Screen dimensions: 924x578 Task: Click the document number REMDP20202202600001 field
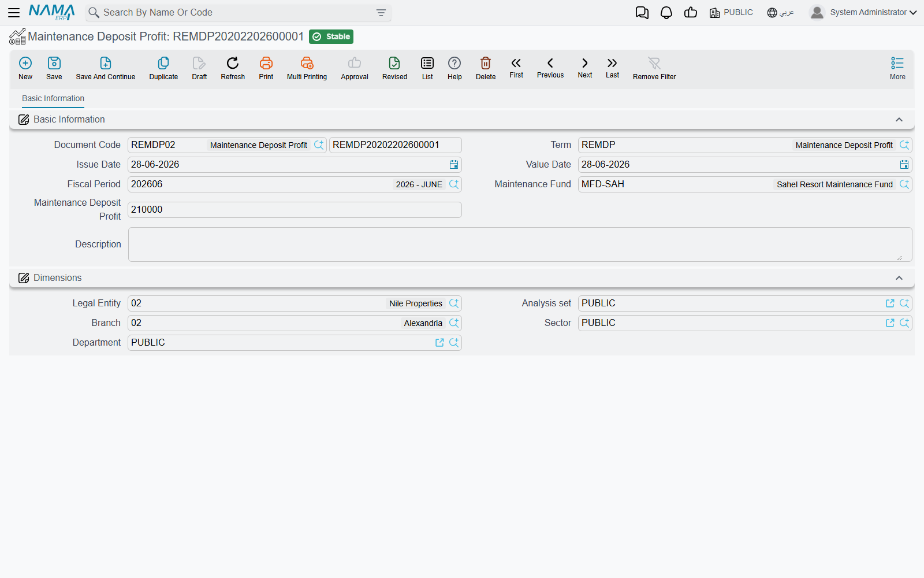396,145
